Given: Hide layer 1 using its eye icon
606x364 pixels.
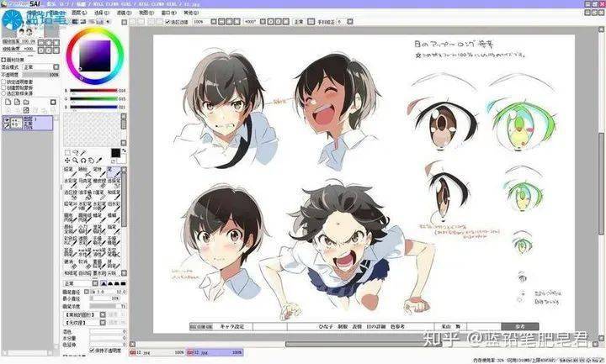Looking at the screenshot, I should [x=7, y=120].
